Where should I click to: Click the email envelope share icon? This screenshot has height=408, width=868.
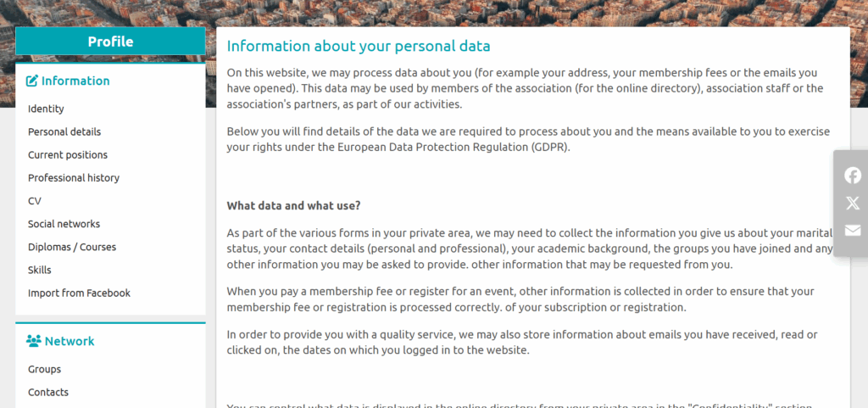click(853, 230)
